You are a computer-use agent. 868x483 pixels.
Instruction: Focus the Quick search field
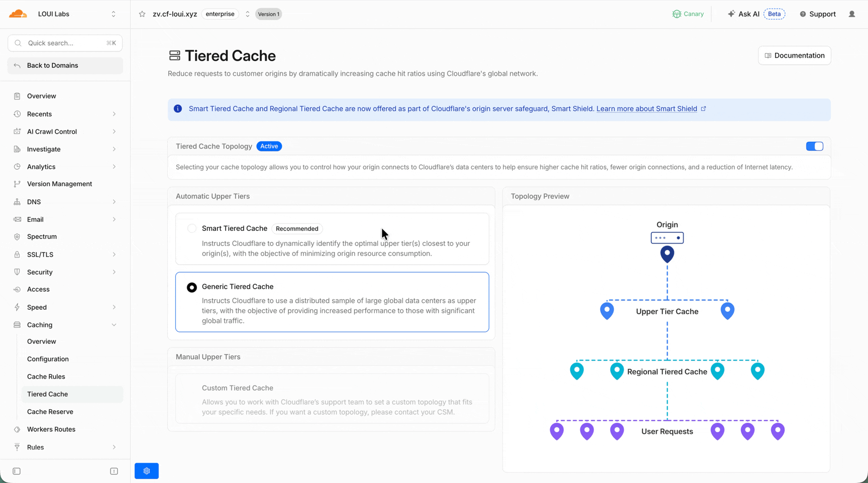(65, 43)
